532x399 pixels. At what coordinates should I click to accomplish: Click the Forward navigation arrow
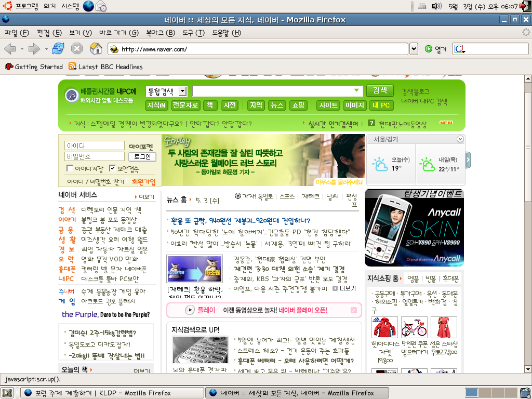point(34,49)
